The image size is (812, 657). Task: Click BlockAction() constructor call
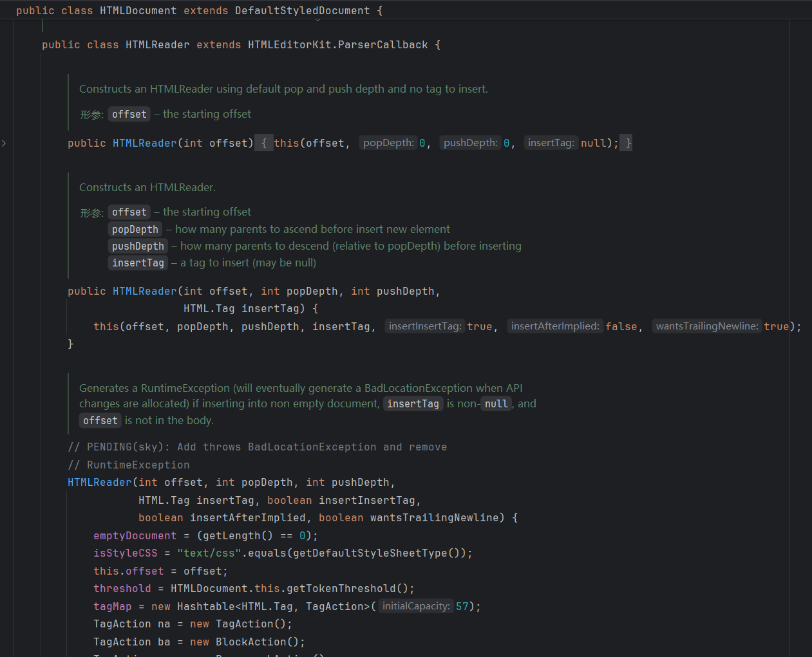click(257, 642)
